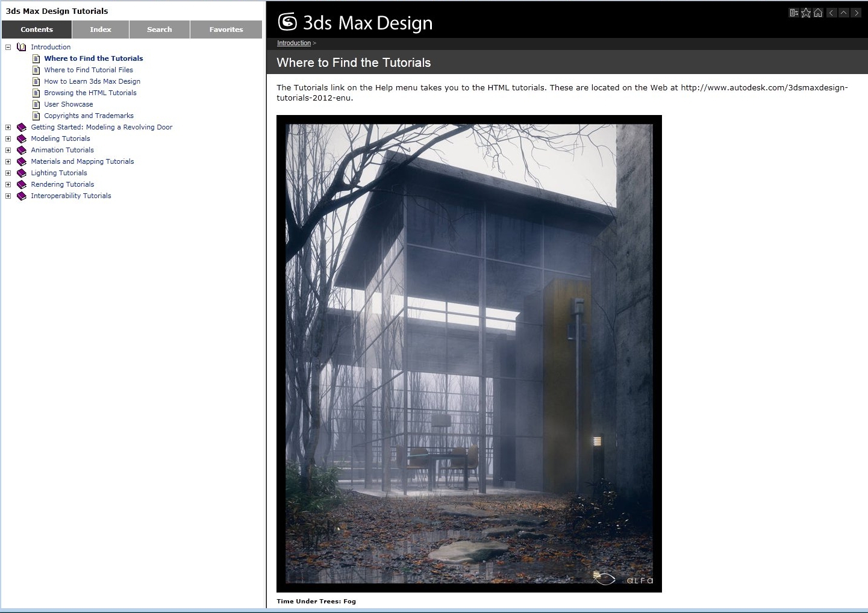The image size is (868, 613).
Task: Switch to the Contents tab
Action: click(37, 30)
